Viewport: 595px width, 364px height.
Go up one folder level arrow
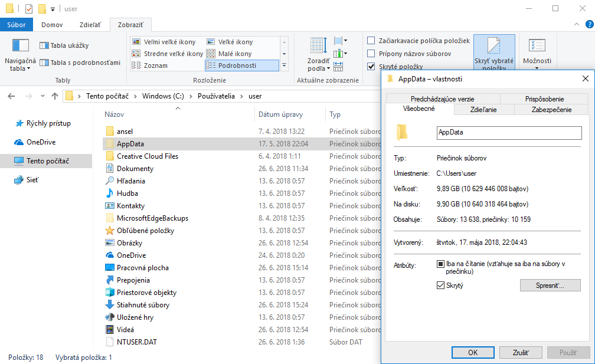55,96
